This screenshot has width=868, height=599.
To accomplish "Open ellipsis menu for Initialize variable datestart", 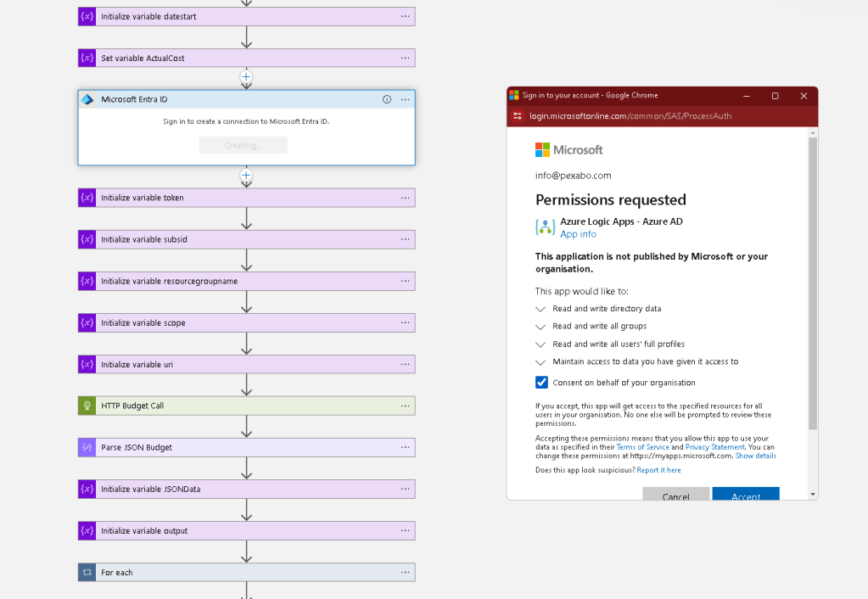I will tap(406, 17).
